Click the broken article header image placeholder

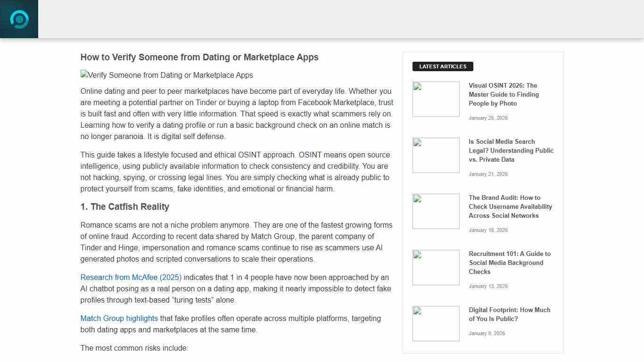click(x=167, y=75)
